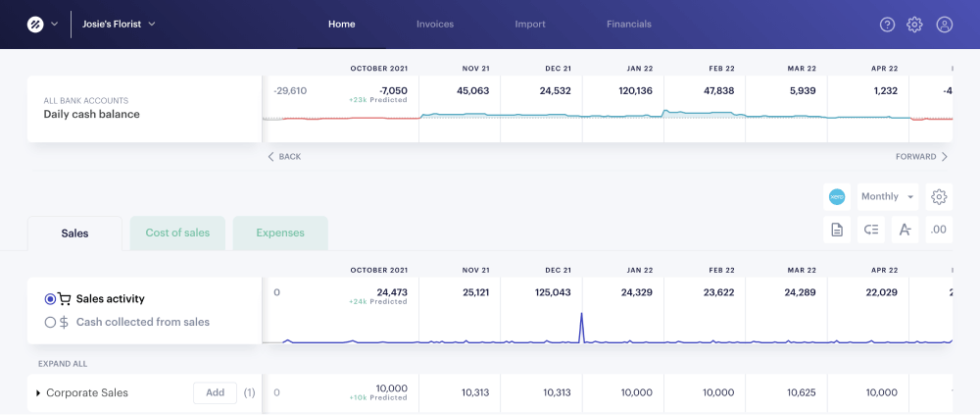Toggle the .00 decimals button

pos(939,230)
